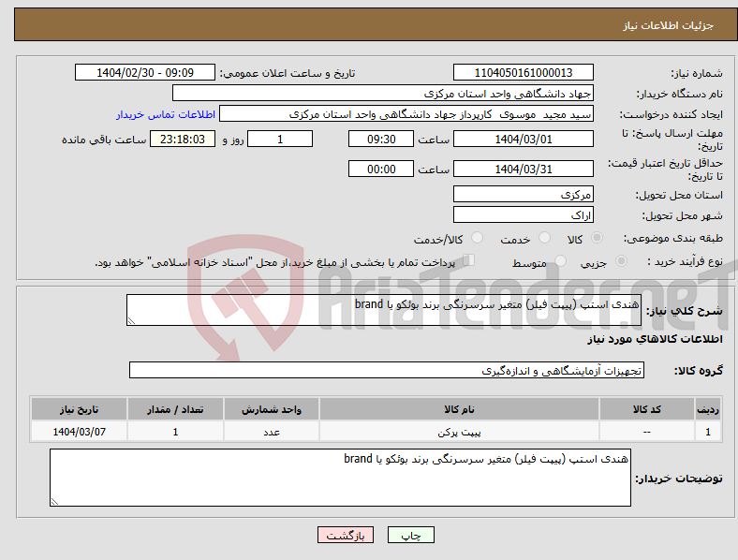Click the buyer organization name field

click(383, 93)
